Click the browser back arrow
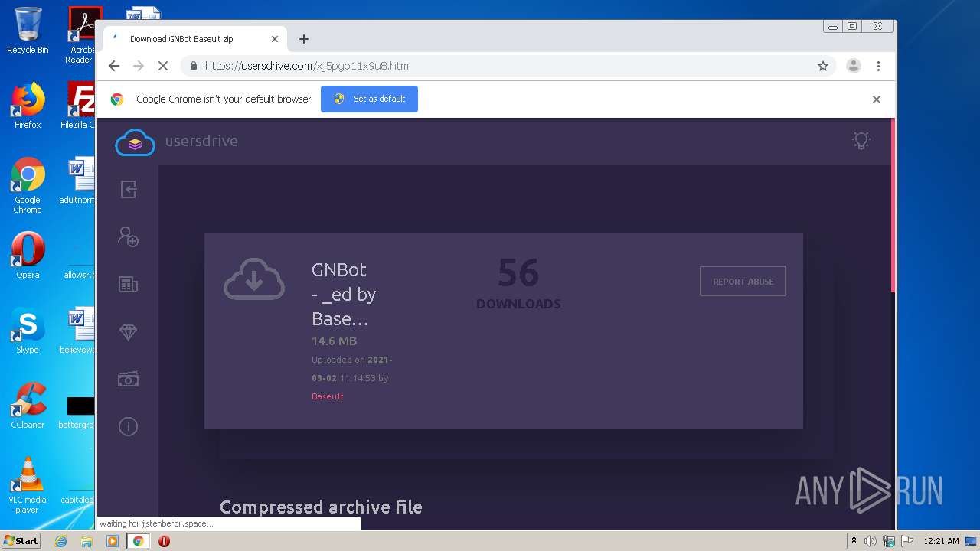Viewport: 980px width, 551px height. (x=114, y=66)
